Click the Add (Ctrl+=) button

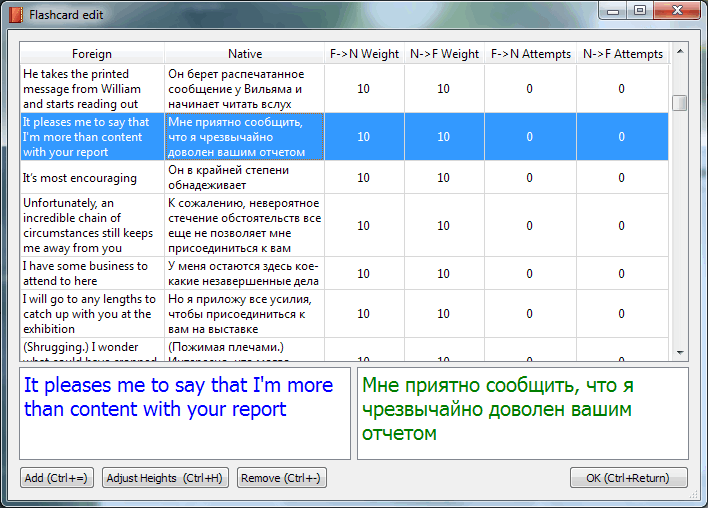(57, 478)
